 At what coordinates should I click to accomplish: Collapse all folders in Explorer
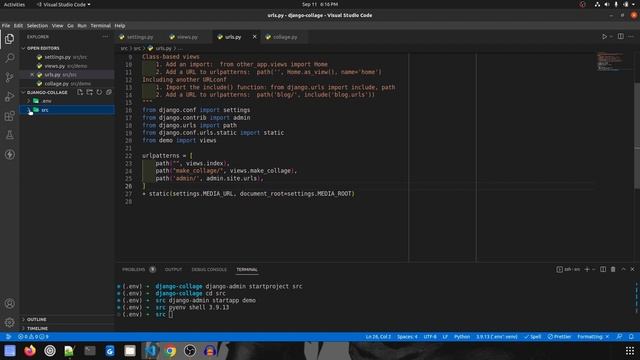[109, 92]
